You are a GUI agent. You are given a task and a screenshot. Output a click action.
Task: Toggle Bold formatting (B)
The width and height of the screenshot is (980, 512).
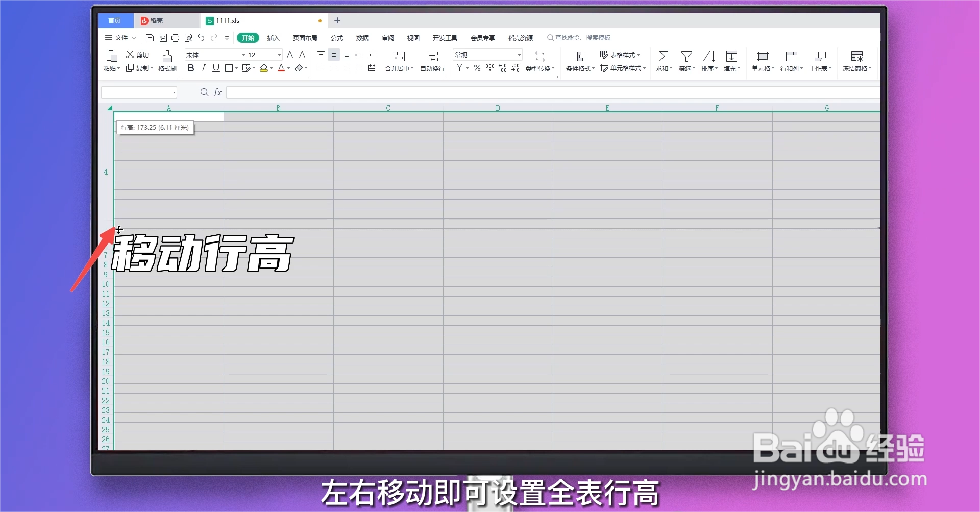(191, 68)
